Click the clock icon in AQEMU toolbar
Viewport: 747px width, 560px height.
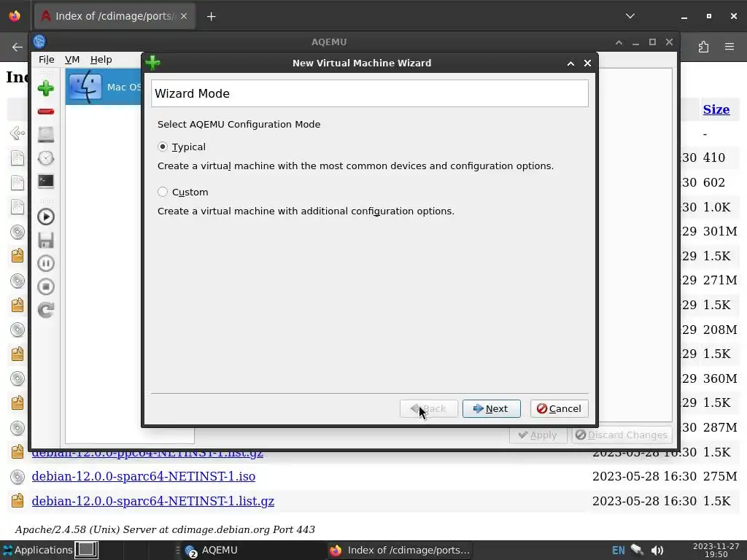coord(46,158)
